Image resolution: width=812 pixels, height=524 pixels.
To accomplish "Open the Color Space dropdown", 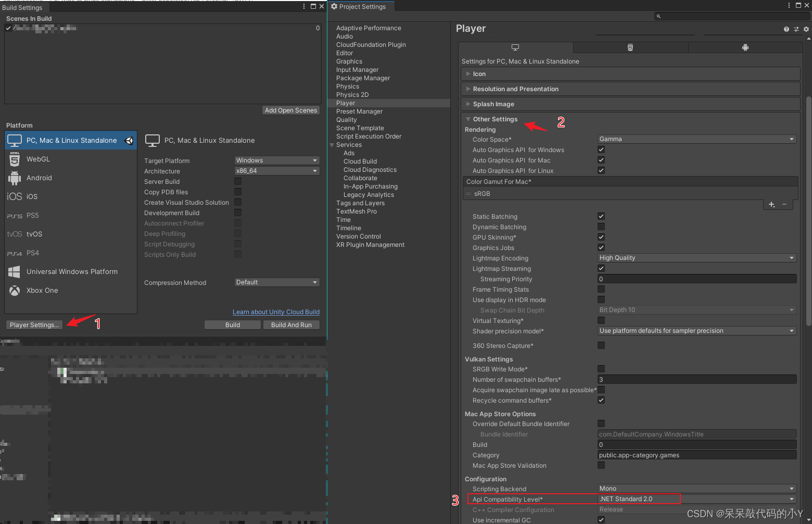I will point(697,139).
